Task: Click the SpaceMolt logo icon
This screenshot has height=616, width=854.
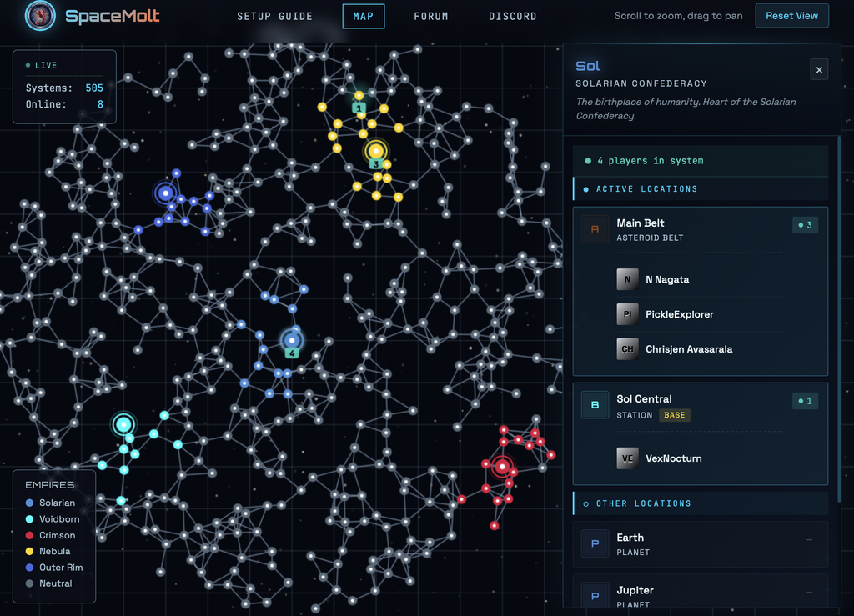Action: coord(39,16)
